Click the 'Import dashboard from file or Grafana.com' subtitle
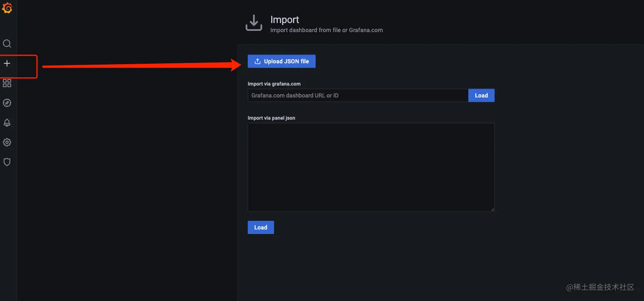The width and height of the screenshot is (644, 301). [x=327, y=30]
